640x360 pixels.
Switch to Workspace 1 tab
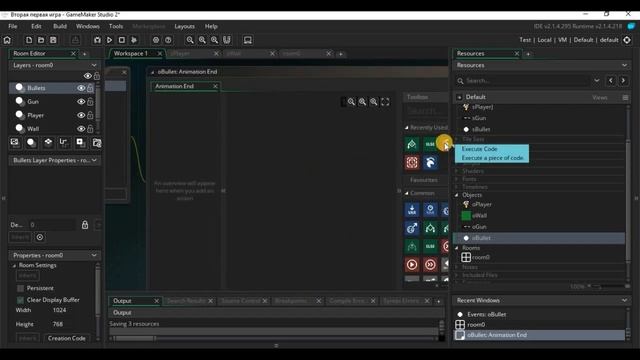point(131,53)
